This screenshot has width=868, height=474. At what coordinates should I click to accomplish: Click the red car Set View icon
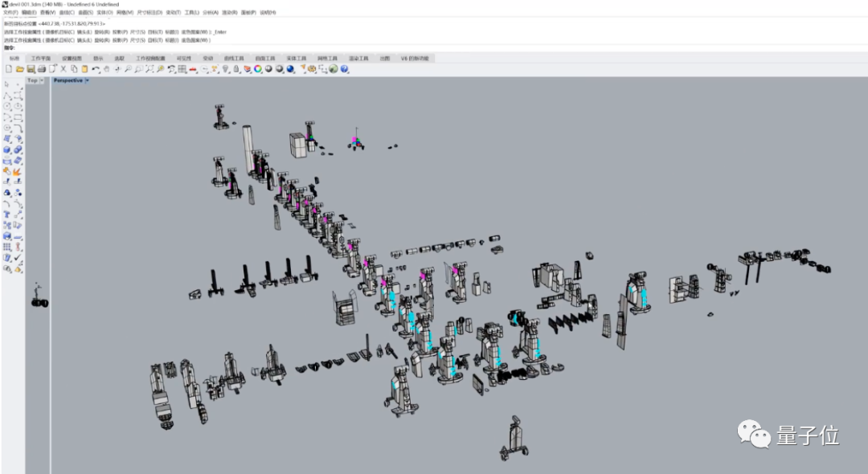[193, 69]
